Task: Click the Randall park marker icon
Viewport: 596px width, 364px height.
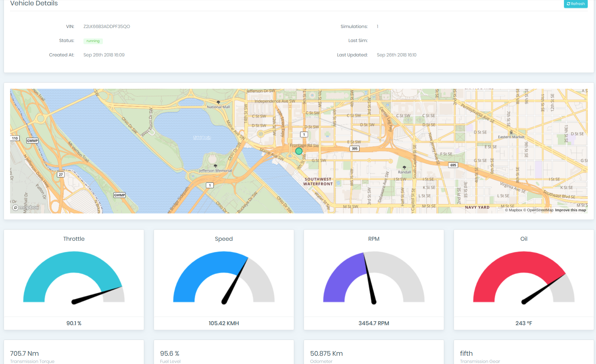Action: (x=404, y=167)
